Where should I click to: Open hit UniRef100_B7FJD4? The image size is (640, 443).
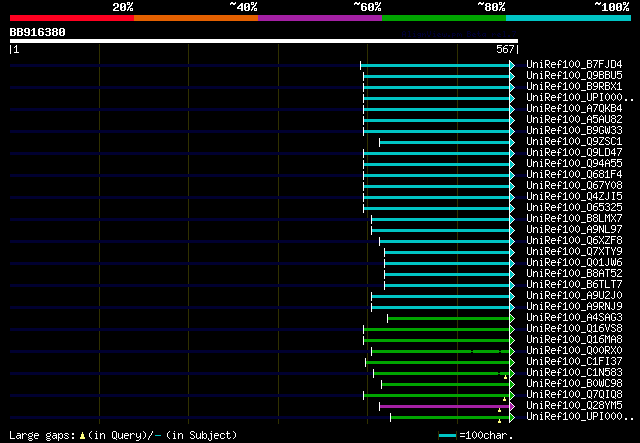tap(574, 65)
